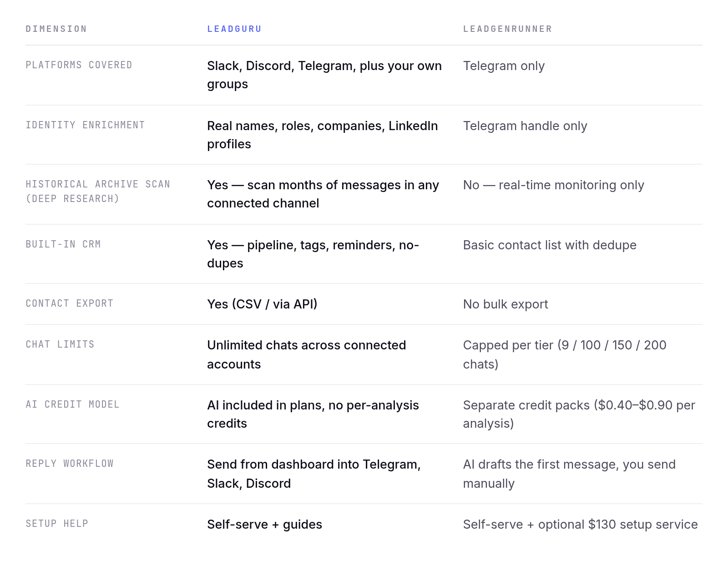The width and height of the screenshot is (728, 566).
Task: Click 'Unlimited chats across connected accounts'
Action: pos(307,355)
